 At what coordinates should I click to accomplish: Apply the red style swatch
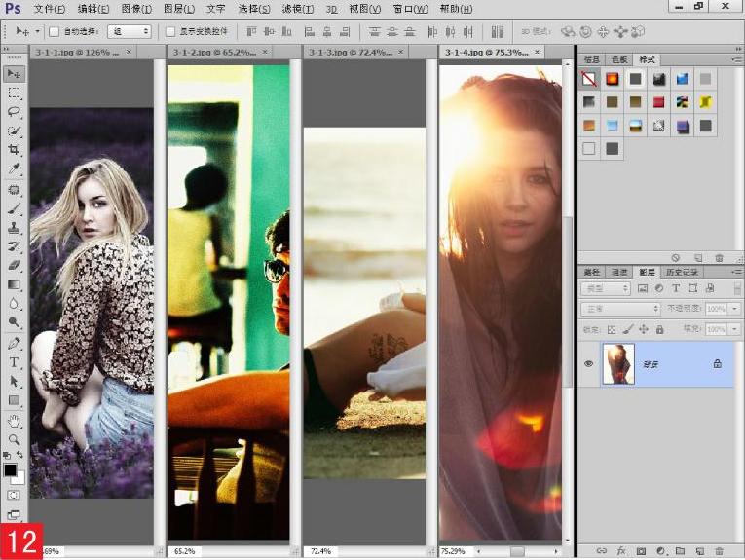(658, 102)
